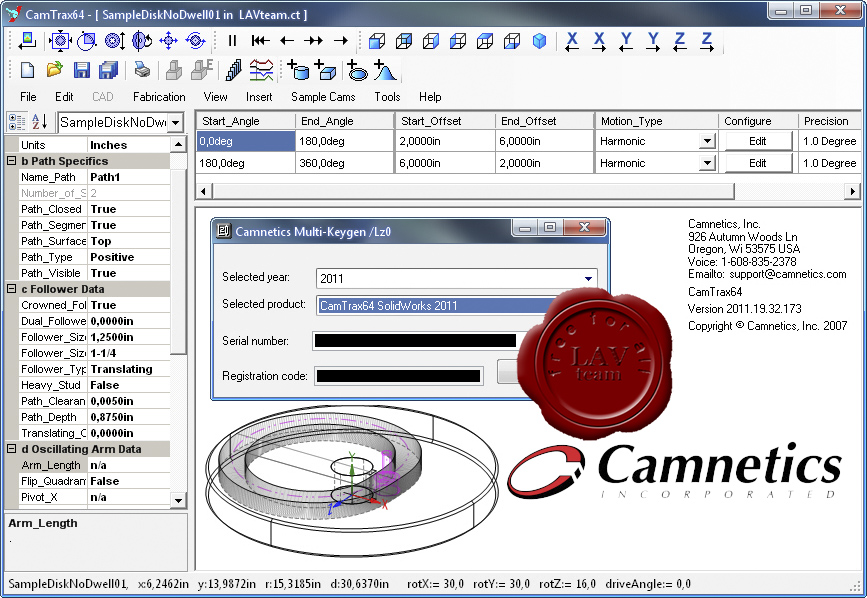Open the Insert menu
This screenshot has height=598, width=867.
tap(259, 97)
